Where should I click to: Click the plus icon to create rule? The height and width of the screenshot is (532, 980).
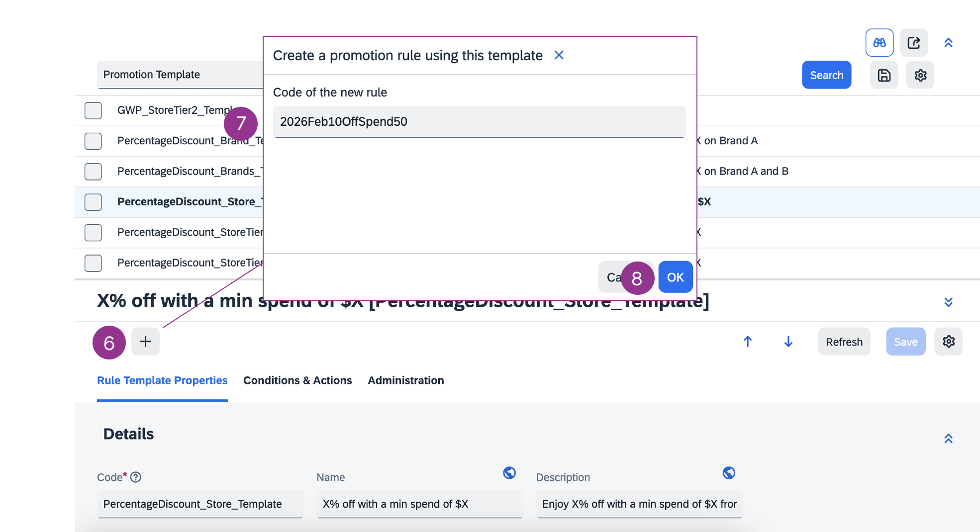coord(145,342)
